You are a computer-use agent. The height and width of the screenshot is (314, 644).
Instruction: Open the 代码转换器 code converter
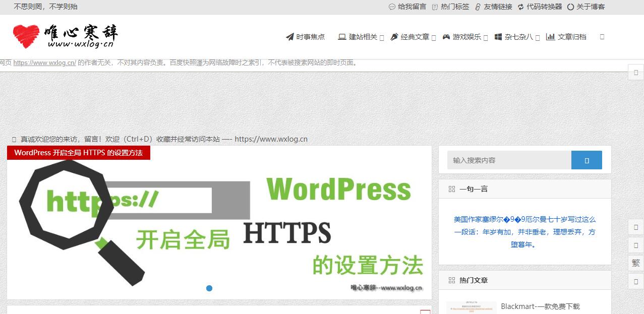pos(540,7)
